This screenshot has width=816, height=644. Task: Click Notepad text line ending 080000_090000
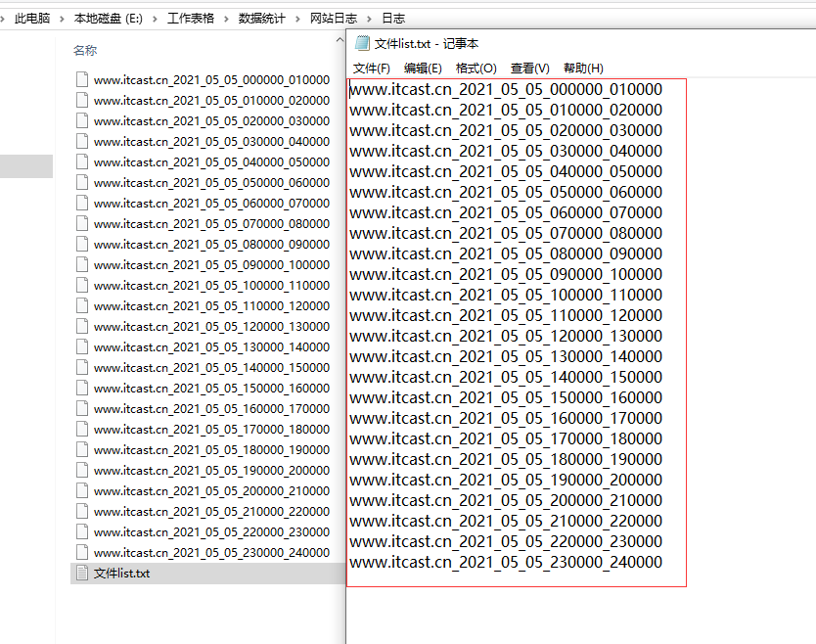(506, 254)
